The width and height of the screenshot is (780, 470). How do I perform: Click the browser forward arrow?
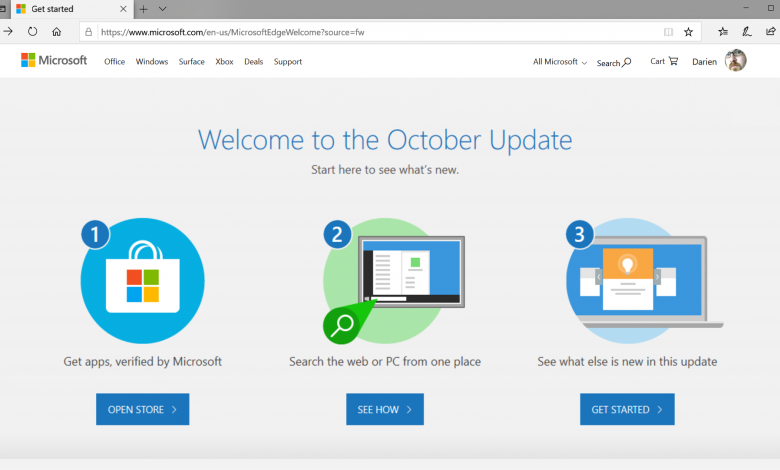click(x=8, y=32)
